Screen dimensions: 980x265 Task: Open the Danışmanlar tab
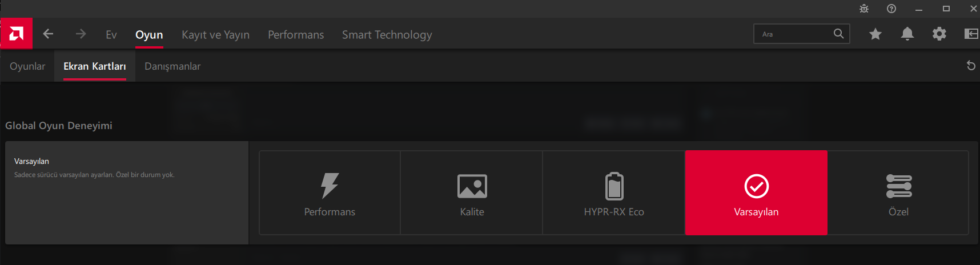172,66
